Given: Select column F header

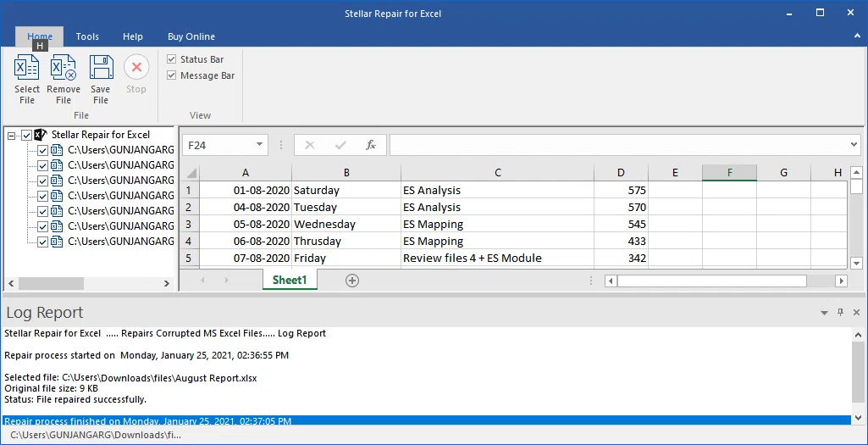Looking at the screenshot, I should coord(730,173).
